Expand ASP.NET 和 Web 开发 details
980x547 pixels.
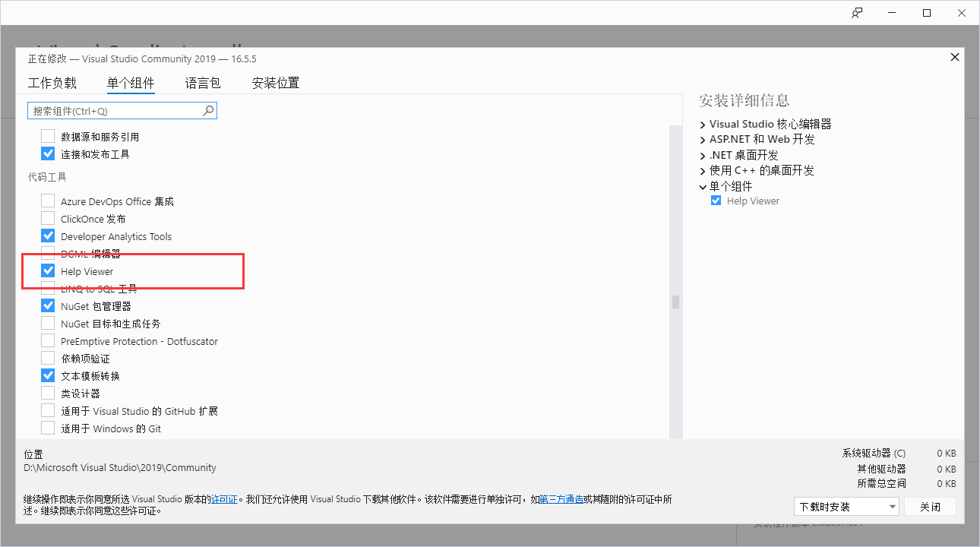tap(703, 140)
